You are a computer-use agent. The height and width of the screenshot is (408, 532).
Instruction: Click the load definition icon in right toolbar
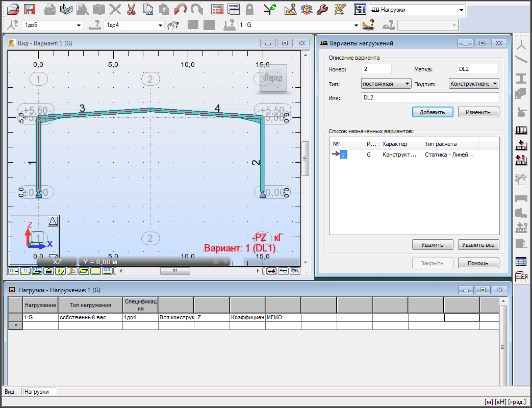(521, 145)
